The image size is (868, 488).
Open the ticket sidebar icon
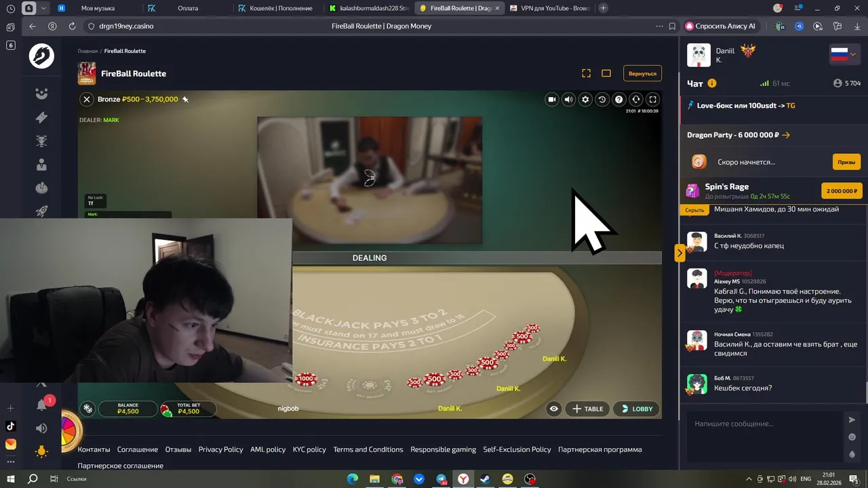pyautogui.click(x=41, y=117)
